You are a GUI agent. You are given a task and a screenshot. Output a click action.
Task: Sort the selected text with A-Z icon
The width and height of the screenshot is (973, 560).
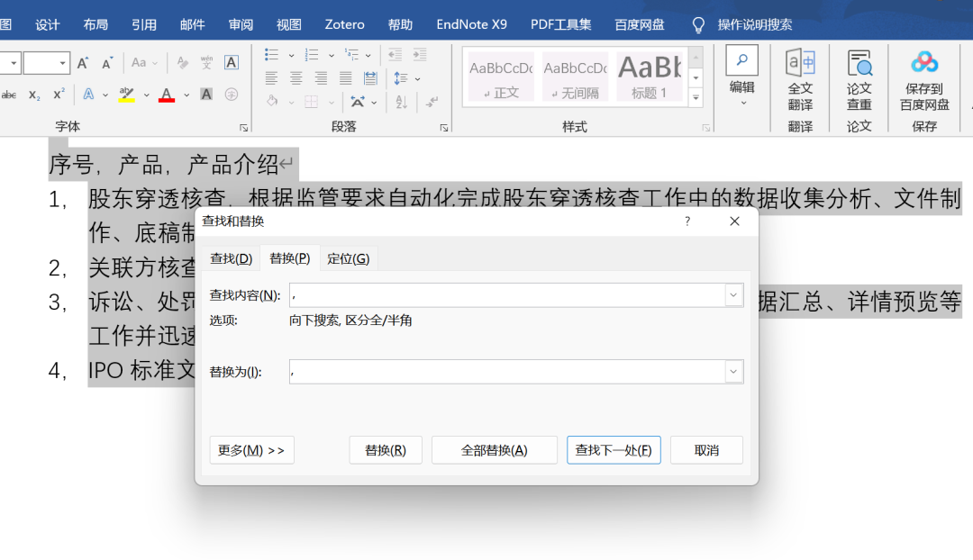point(402,102)
